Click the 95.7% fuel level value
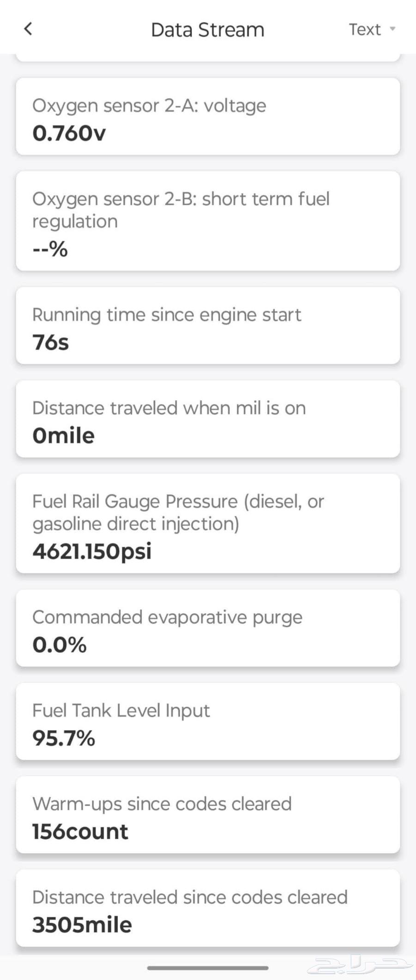416x980 pixels. [64, 738]
